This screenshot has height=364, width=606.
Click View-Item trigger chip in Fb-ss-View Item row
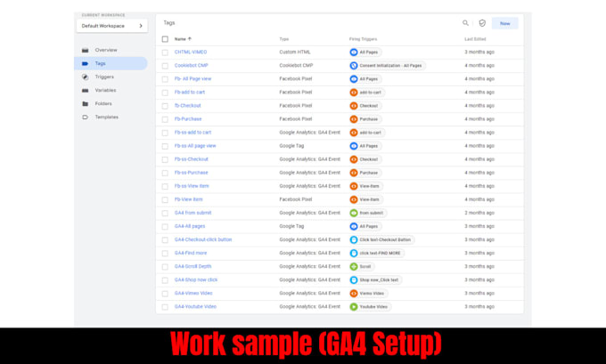[x=365, y=186]
